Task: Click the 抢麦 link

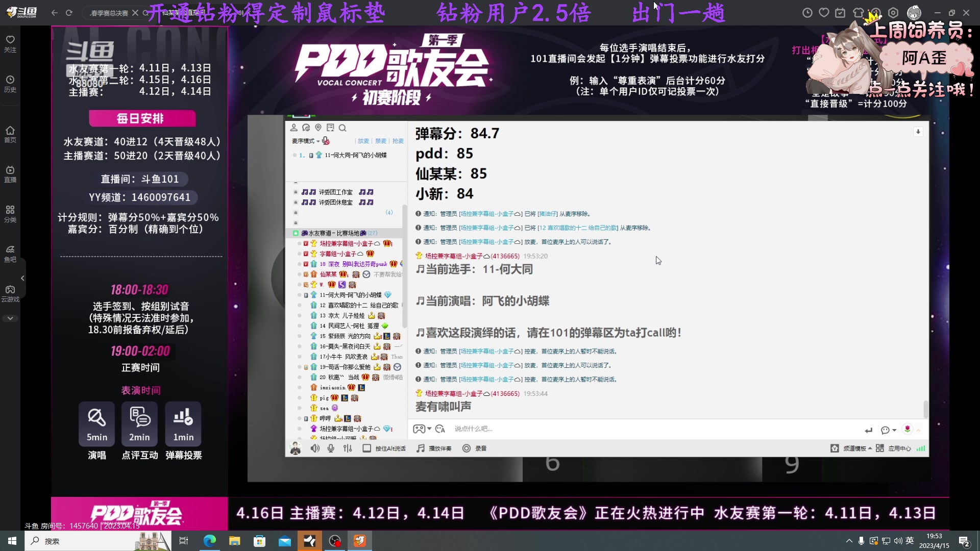Action: click(x=398, y=141)
